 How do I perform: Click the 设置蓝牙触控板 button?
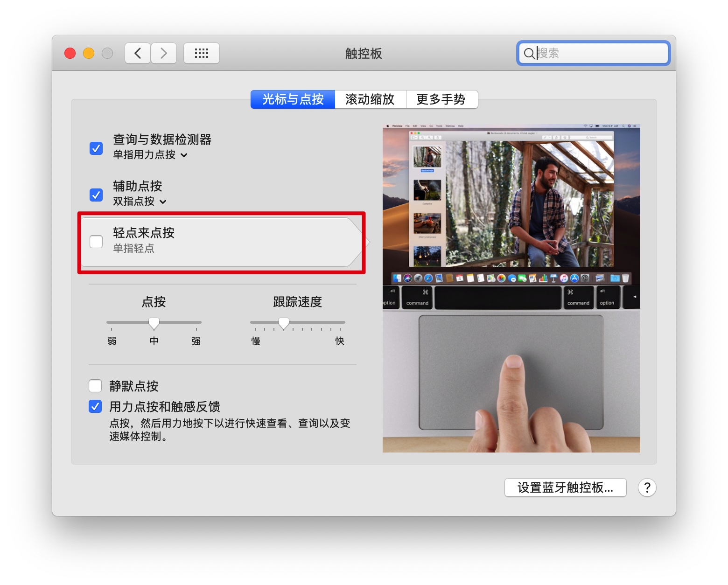565,487
